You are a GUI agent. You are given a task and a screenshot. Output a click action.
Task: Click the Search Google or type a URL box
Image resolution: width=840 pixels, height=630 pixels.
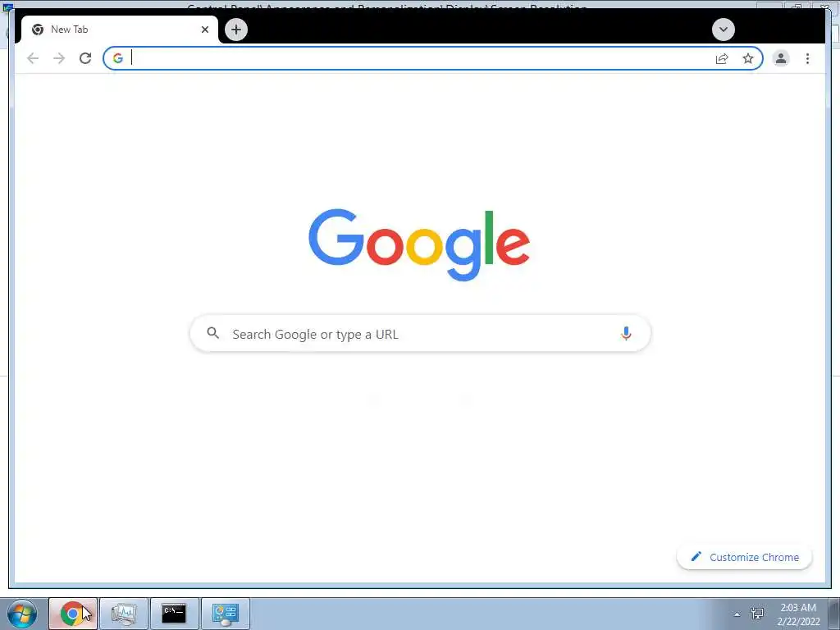pyautogui.click(x=420, y=334)
